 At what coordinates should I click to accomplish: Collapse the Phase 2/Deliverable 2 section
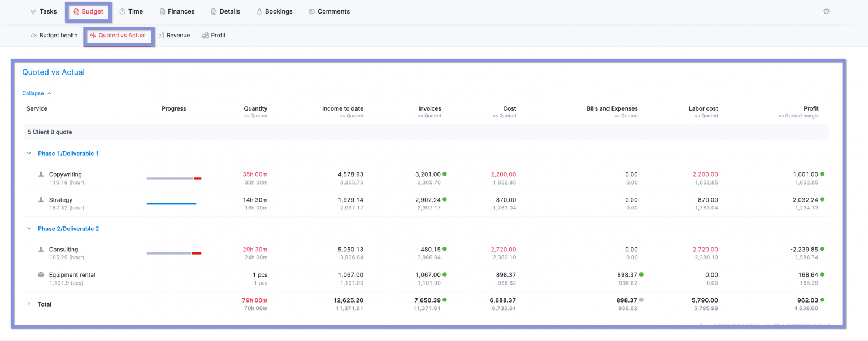(x=29, y=229)
